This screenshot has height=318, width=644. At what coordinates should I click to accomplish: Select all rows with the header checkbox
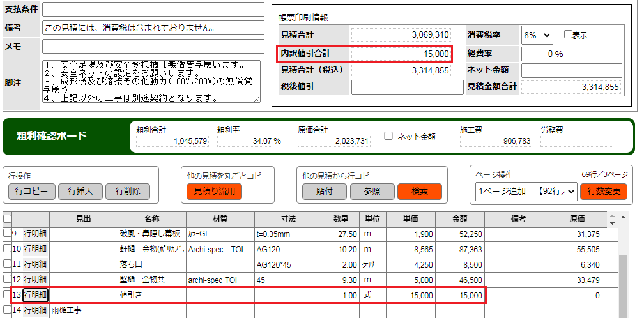(x=7, y=218)
